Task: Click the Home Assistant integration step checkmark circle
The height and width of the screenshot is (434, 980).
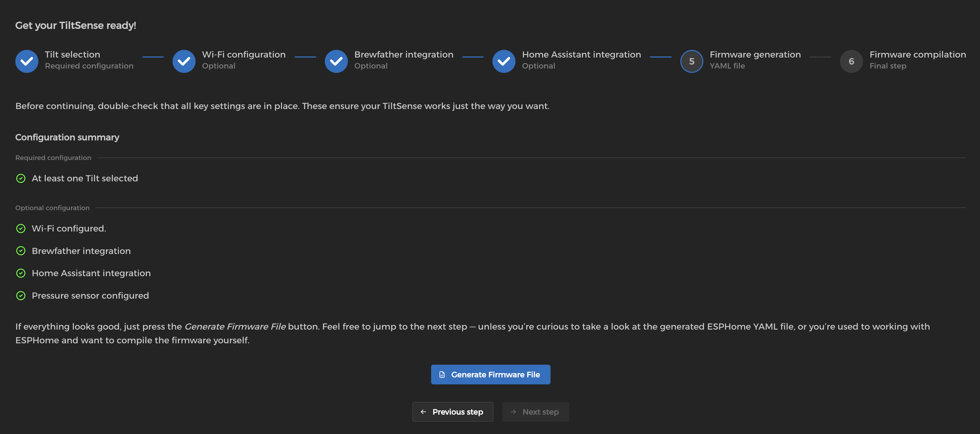Action: [504, 61]
